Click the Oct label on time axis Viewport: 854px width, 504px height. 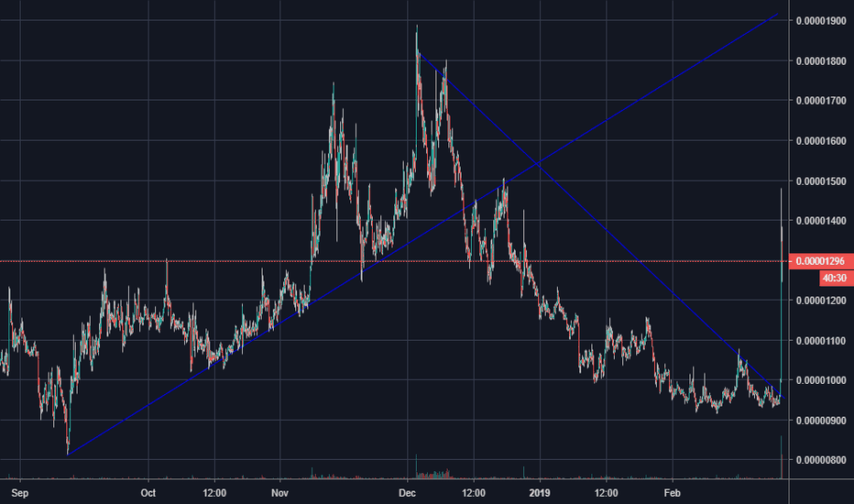pyautogui.click(x=148, y=493)
